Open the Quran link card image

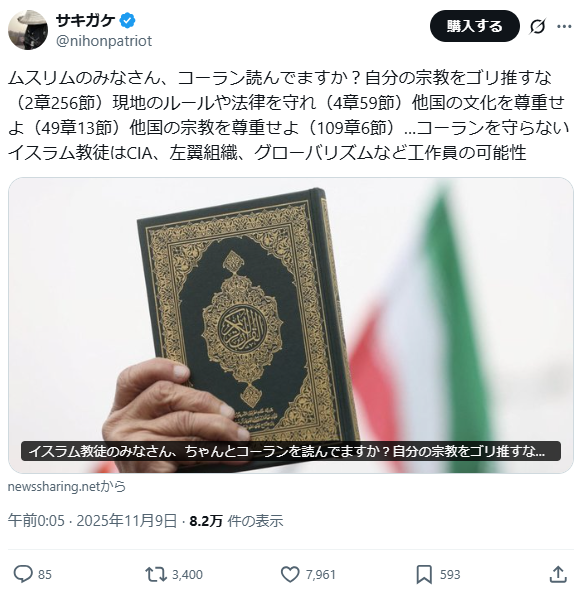291,325
